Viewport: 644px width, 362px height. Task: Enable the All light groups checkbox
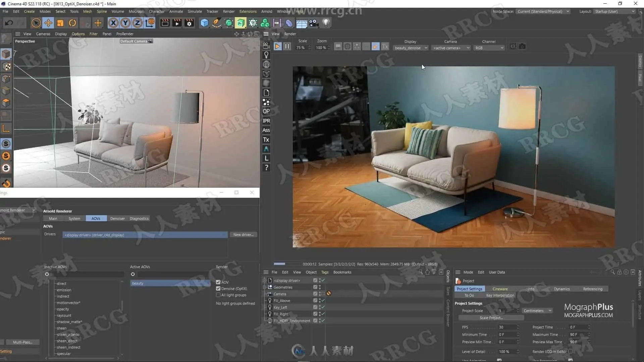[218, 295]
